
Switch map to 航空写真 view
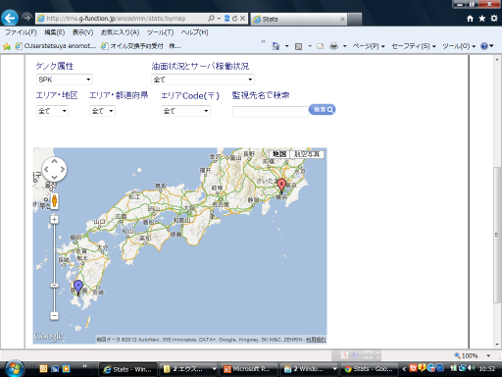point(307,154)
